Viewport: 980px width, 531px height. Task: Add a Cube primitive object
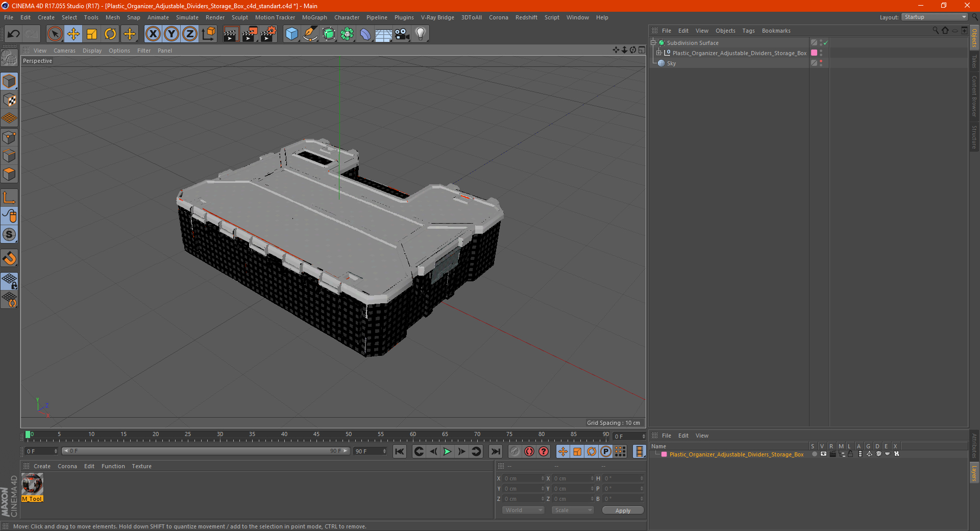(291, 34)
